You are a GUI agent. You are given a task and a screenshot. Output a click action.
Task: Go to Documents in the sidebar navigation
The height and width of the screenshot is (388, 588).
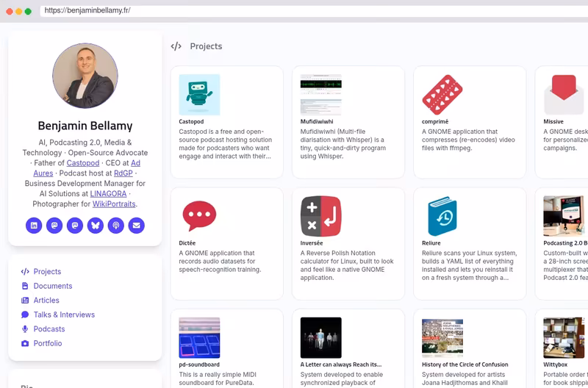(x=46, y=286)
